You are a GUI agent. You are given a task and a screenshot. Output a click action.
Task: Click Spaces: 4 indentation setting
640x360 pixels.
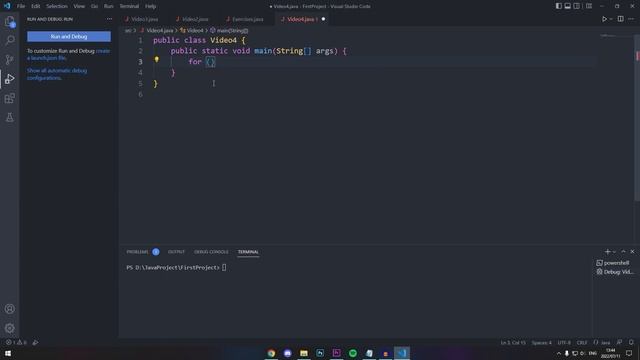(541, 342)
